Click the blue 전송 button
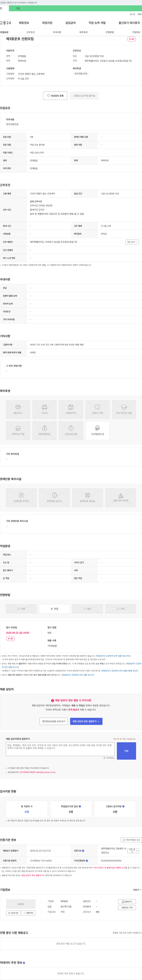 (126, 751)
